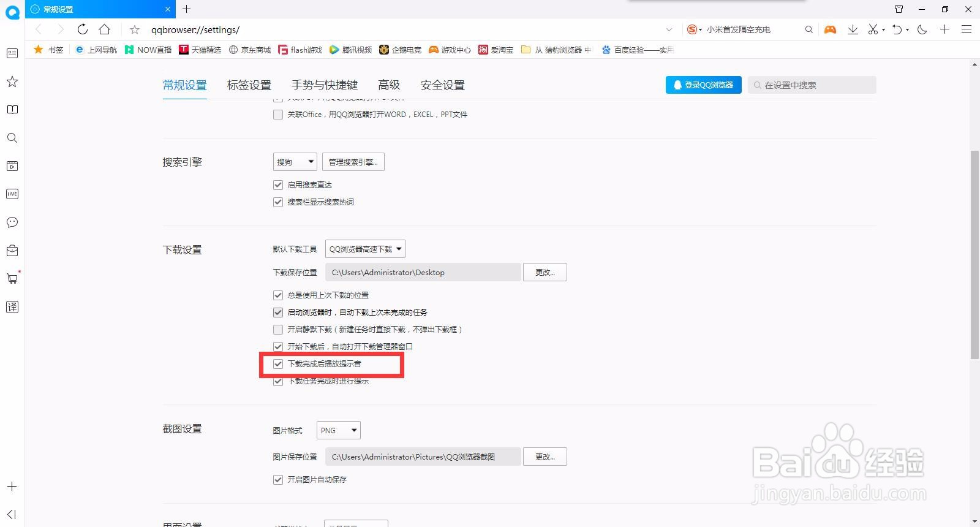The image size is (980, 527).
Task: Open the QQ浏览器高速下载 tool dropdown
Action: pyautogui.click(x=365, y=249)
